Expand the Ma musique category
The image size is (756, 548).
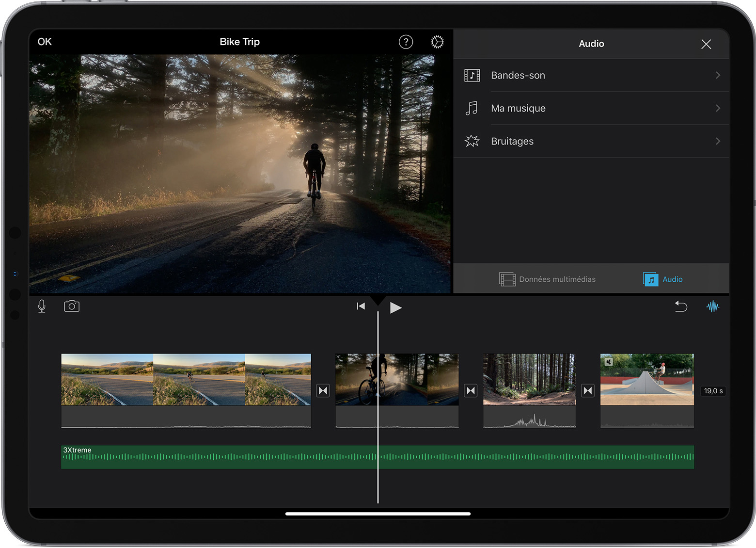[591, 109]
